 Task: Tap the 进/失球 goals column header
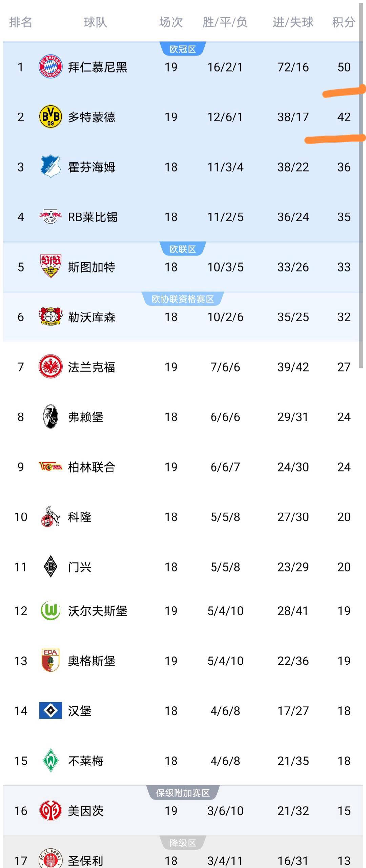point(293,22)
